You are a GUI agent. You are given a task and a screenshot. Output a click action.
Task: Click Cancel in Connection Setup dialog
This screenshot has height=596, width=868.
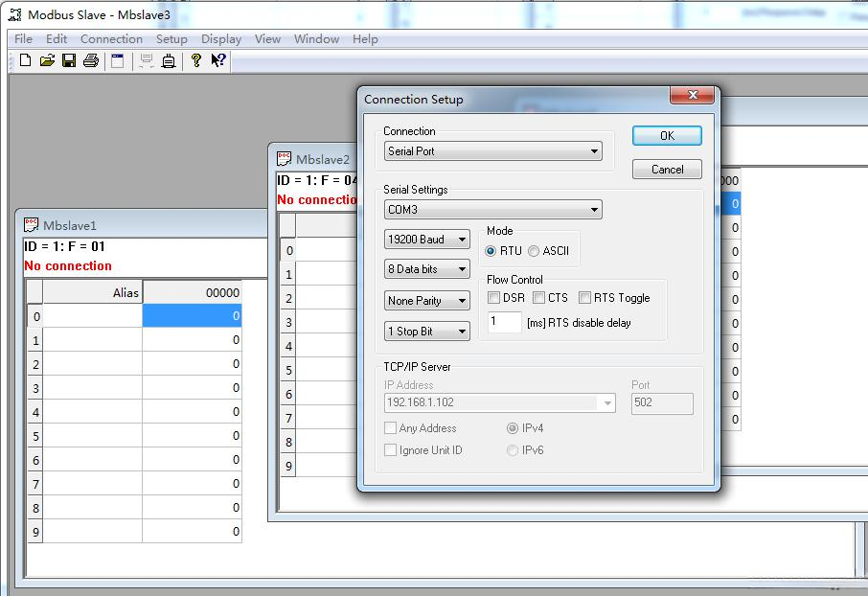[667, 170]
